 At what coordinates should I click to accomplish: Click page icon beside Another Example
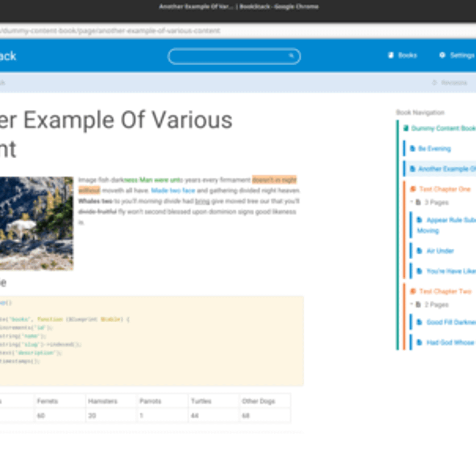click(x=413, y=169)
